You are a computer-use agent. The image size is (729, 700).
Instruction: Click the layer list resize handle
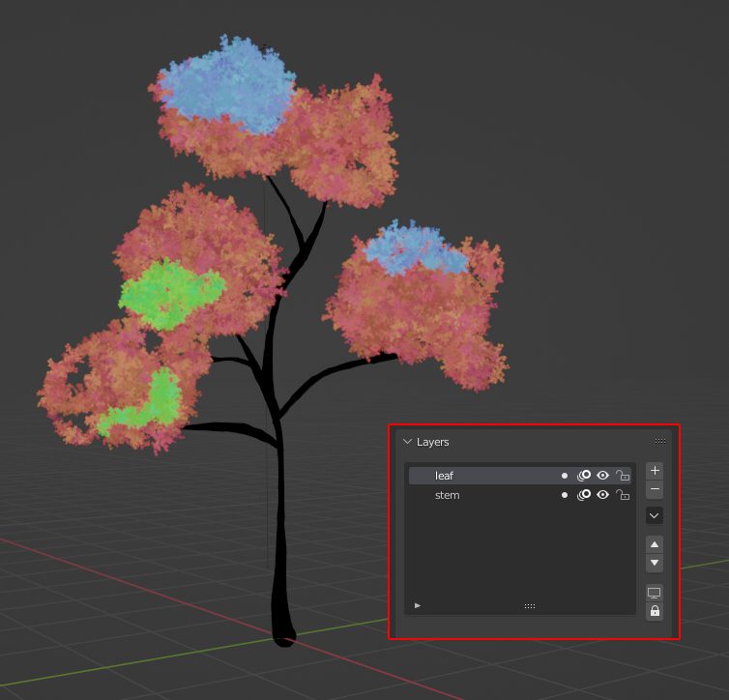[x=530, y=606]
